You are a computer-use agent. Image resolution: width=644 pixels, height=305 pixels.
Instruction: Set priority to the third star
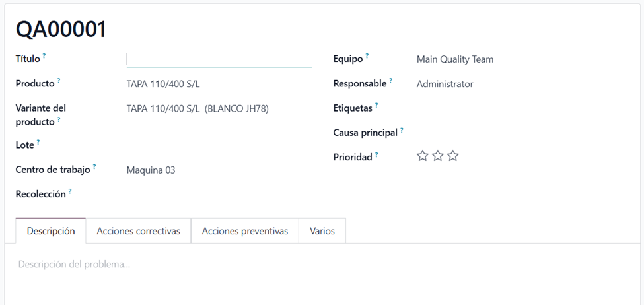[x=452, y=156]
